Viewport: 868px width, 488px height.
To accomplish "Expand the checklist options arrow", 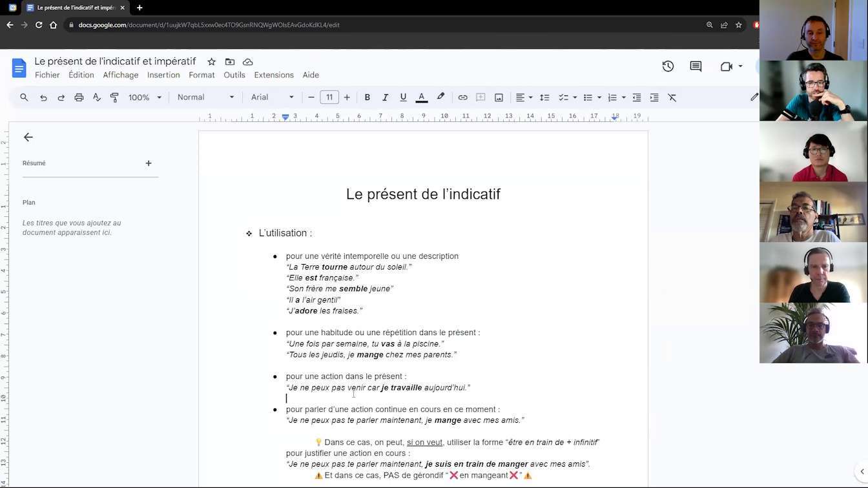I will pos(575,97).
